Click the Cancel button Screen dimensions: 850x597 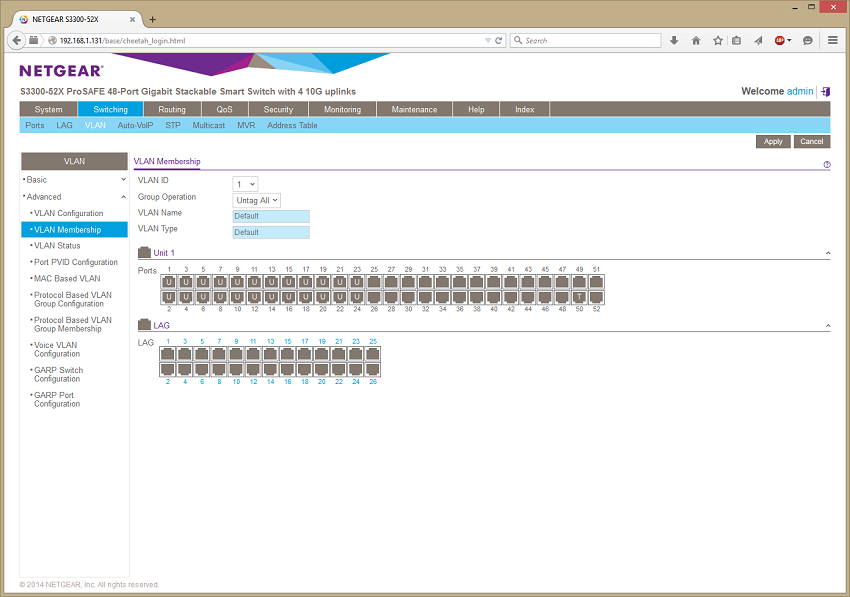[x=812, y=142]
